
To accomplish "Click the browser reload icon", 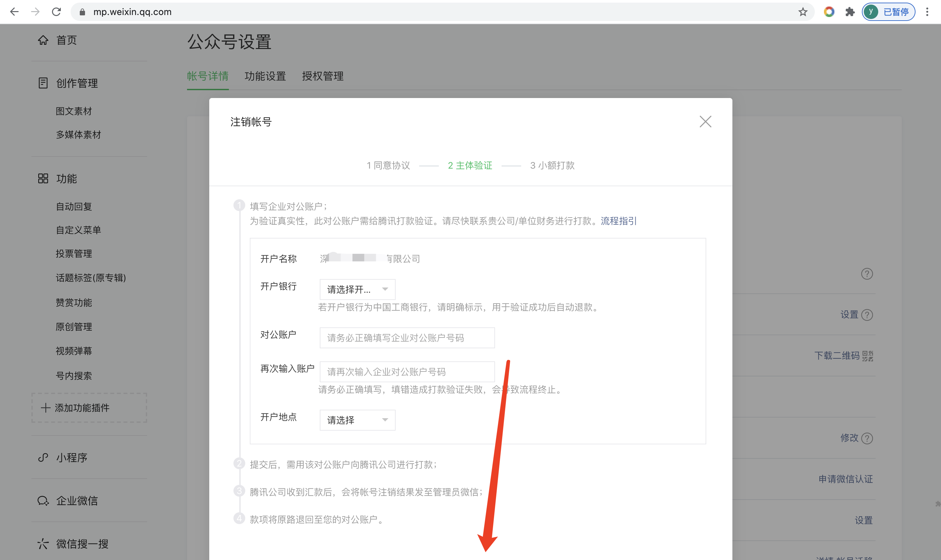I will (56, 12).
